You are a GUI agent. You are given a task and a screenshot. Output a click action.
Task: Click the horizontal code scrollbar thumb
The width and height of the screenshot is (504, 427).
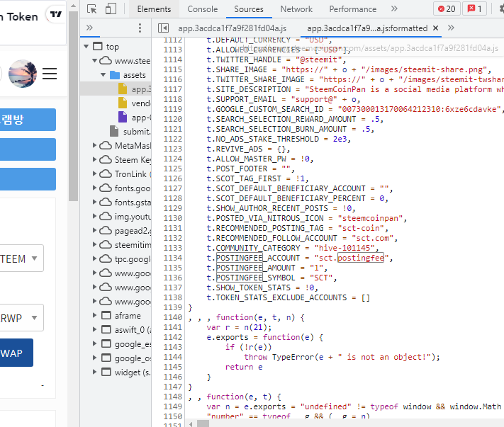[203, 423]
